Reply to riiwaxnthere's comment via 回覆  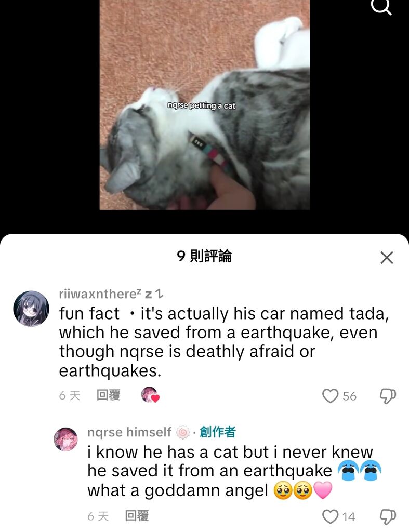click(109, 395)
